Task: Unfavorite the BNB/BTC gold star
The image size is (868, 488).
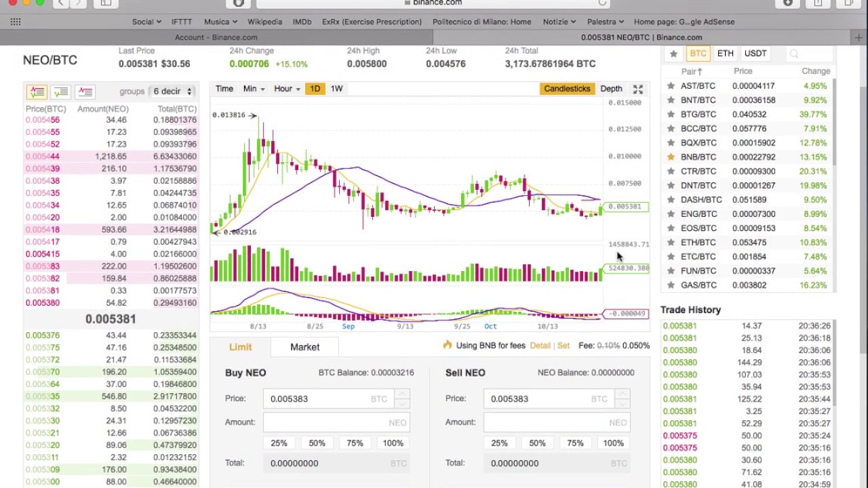Action: point(671,157)
